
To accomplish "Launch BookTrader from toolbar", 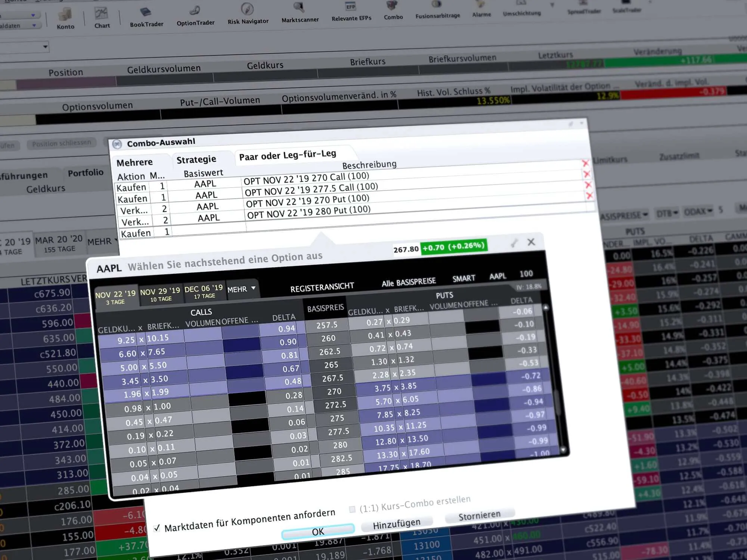I will tap(146, 17).
